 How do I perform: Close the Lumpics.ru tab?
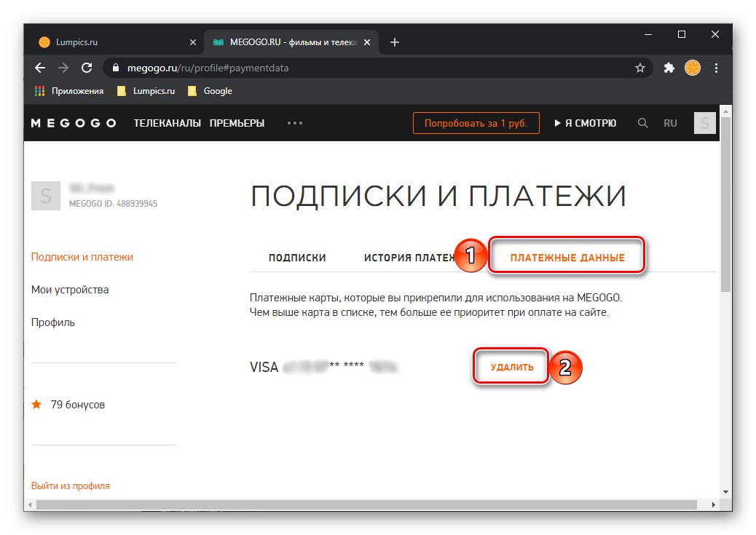(x=193, y=42)
